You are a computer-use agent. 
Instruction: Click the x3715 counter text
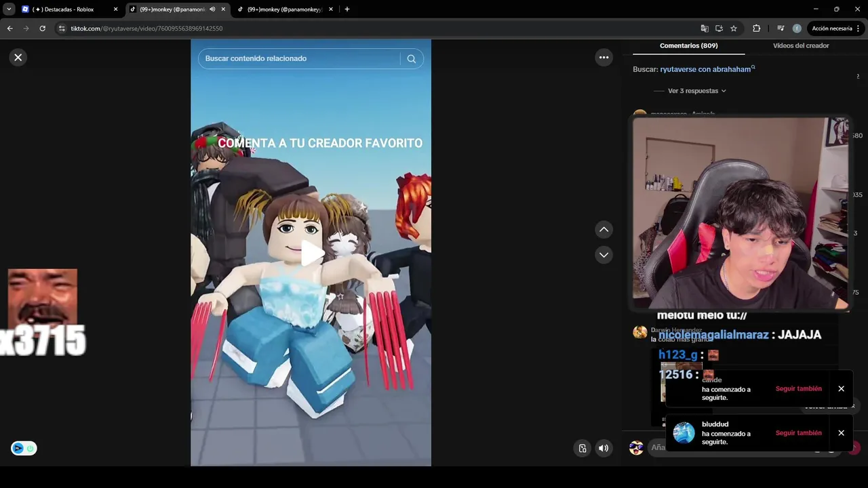43,340
